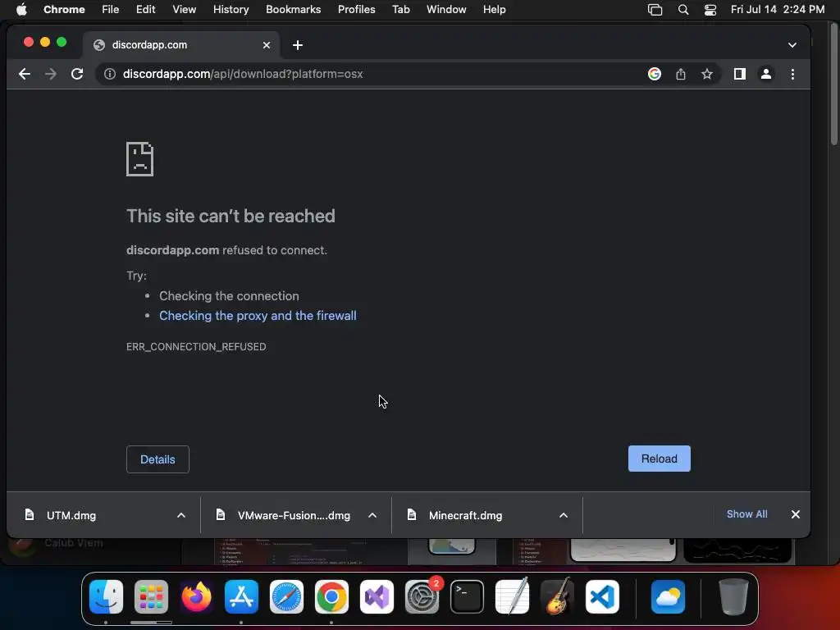This screenshot has width=840, height=630.
Task: Open the Apple menu
Action: point(21,10)
